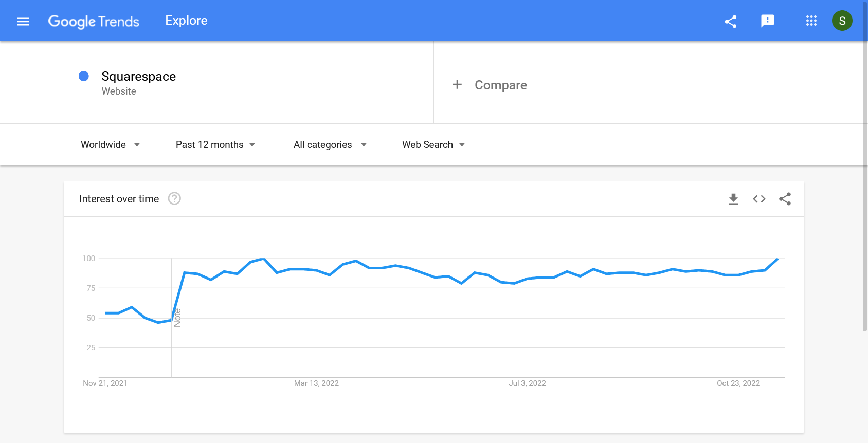Click the plus icon beside Compare
This screenshot has width=868, height=443.
click(x=457, y=85)
